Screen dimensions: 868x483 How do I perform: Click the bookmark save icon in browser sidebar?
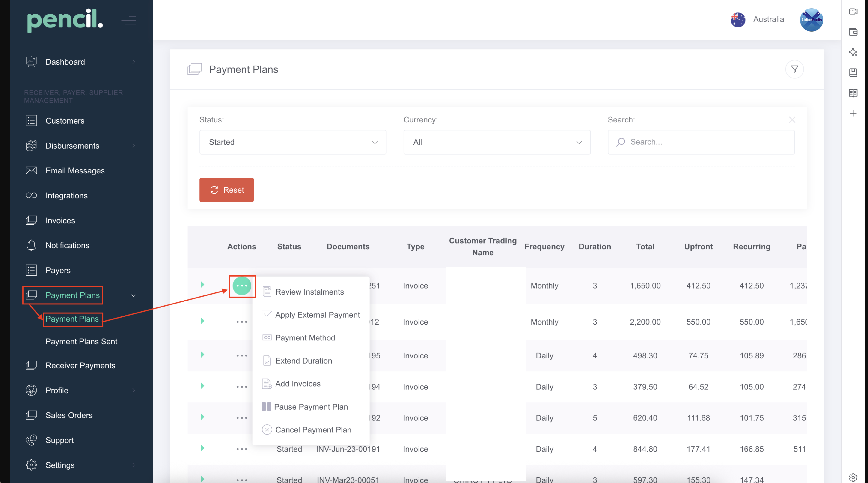(853, 72)
